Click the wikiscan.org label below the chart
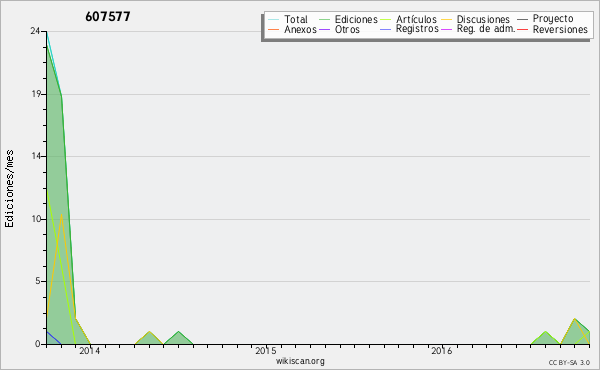The width and height of the screenshot is (600, 370). coord(300,361)
